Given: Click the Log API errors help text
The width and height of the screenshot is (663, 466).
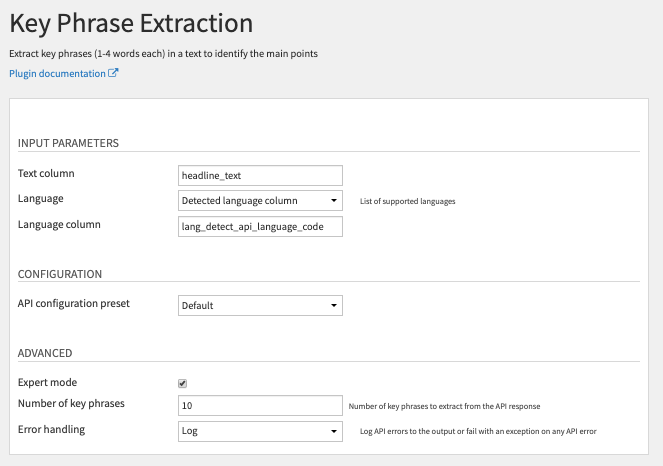Looking at the screenshot, I should click(478, 431).
